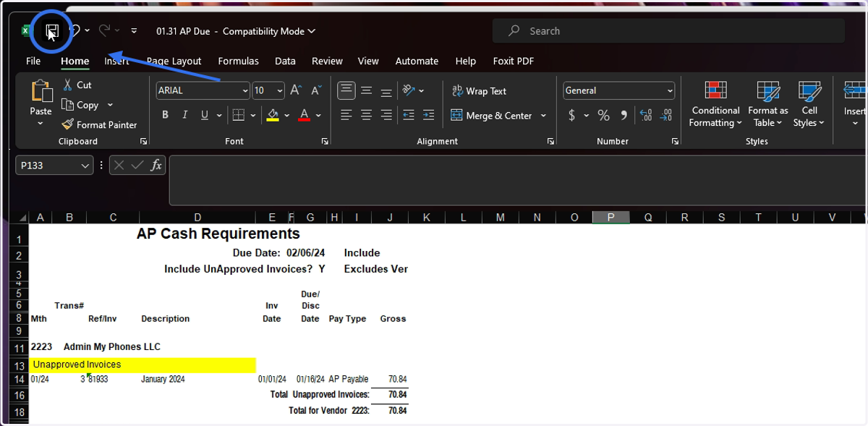Screen dimensions: 868x426
Task: Open the font size 10 dropdown
Action: 278,90
